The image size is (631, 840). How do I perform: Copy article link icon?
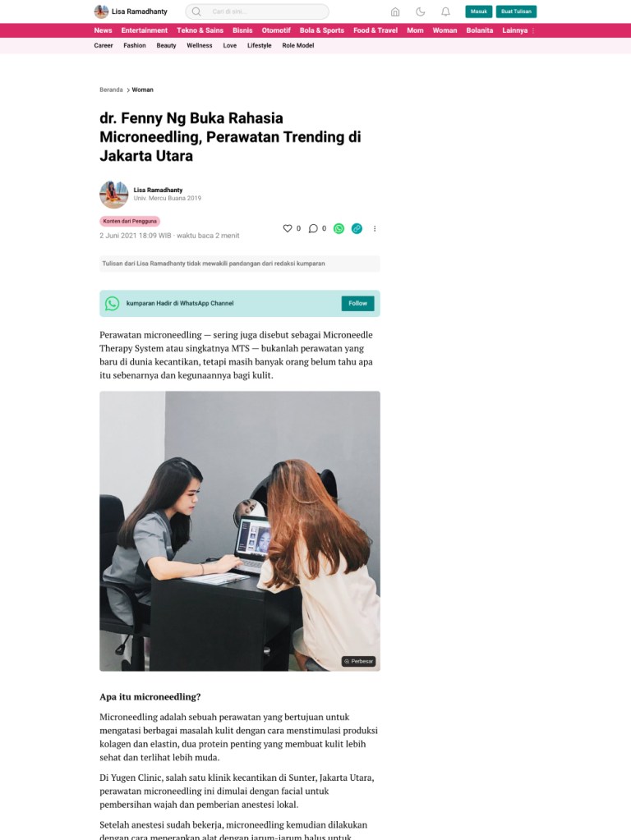coord(357,229)
